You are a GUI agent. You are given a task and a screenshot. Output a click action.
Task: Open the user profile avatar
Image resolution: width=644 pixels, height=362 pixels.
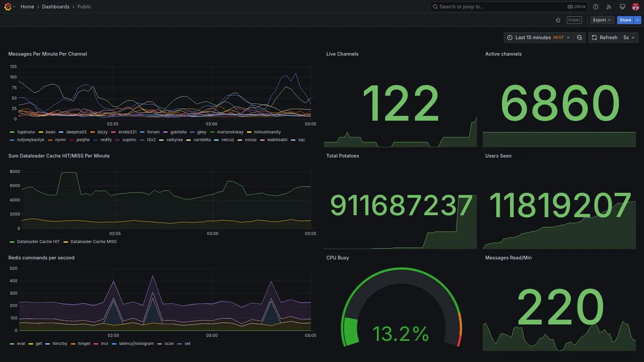tap(635, 7)
